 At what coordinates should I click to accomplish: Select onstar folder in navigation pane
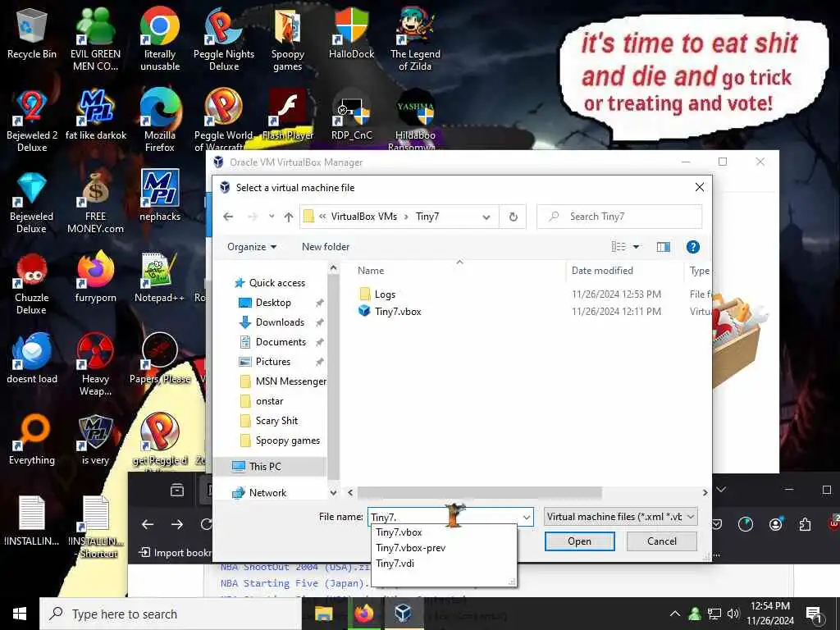269,401
